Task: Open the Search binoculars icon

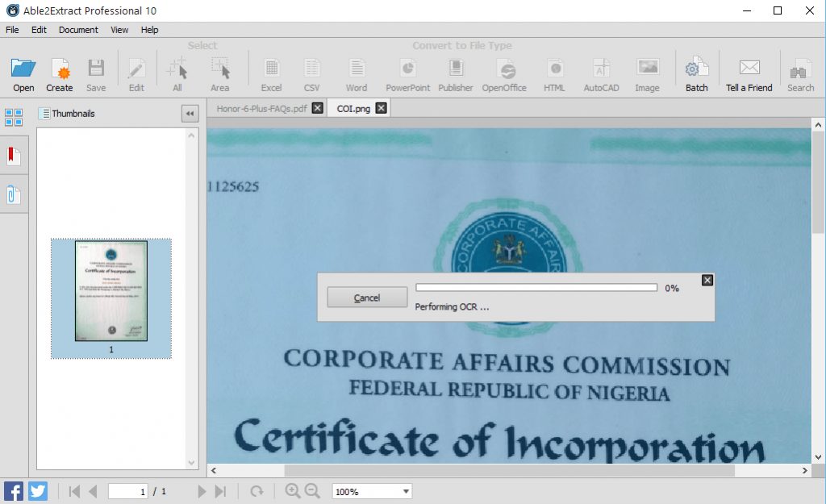Action: click(x=800, y=69)
